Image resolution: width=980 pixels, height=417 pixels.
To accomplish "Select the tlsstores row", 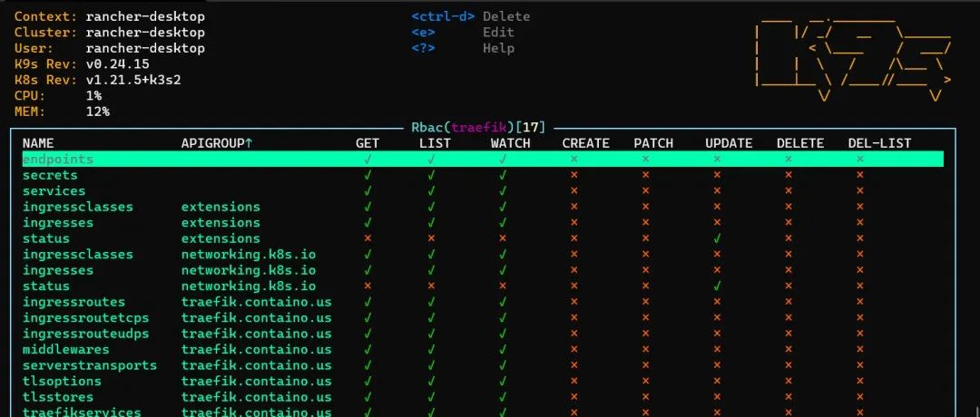I will 483,397.
